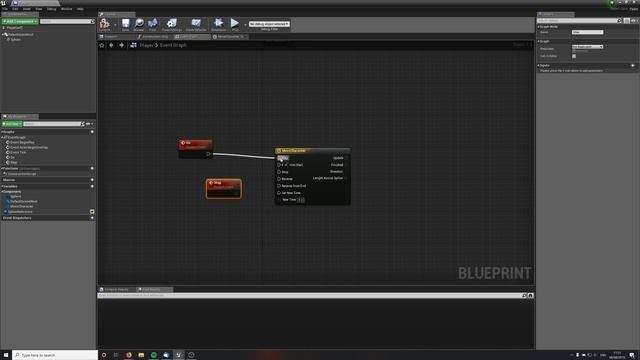The width and height of the screenshot is (640, 360).
Task: Open Task View from the taskbar
Action: (116, 355)
